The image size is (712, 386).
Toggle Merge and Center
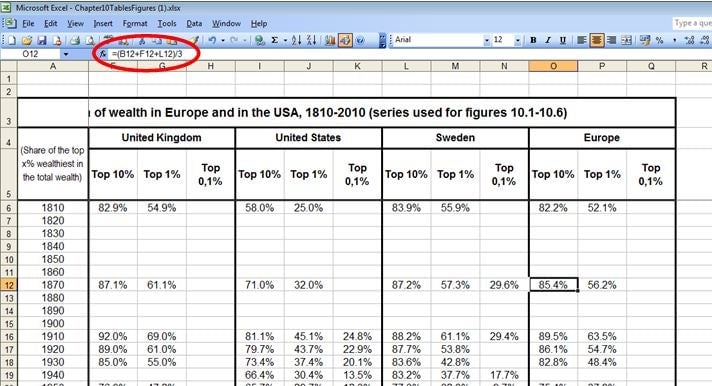[x=627, y=40]
